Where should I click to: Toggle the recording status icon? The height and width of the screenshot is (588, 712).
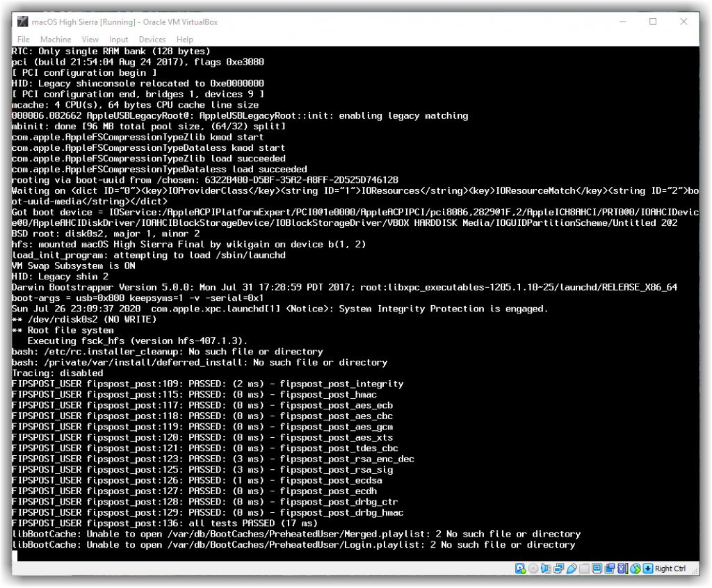609,568
